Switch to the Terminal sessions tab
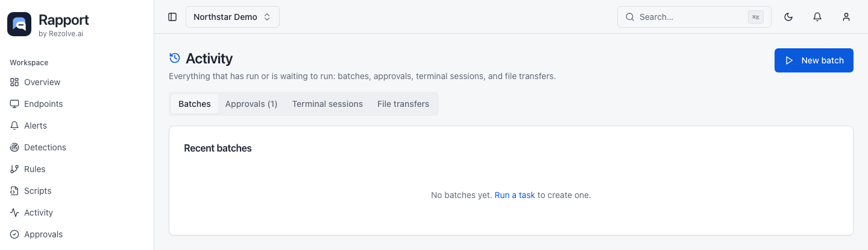868x250 pixels. [x=327, y=104]
